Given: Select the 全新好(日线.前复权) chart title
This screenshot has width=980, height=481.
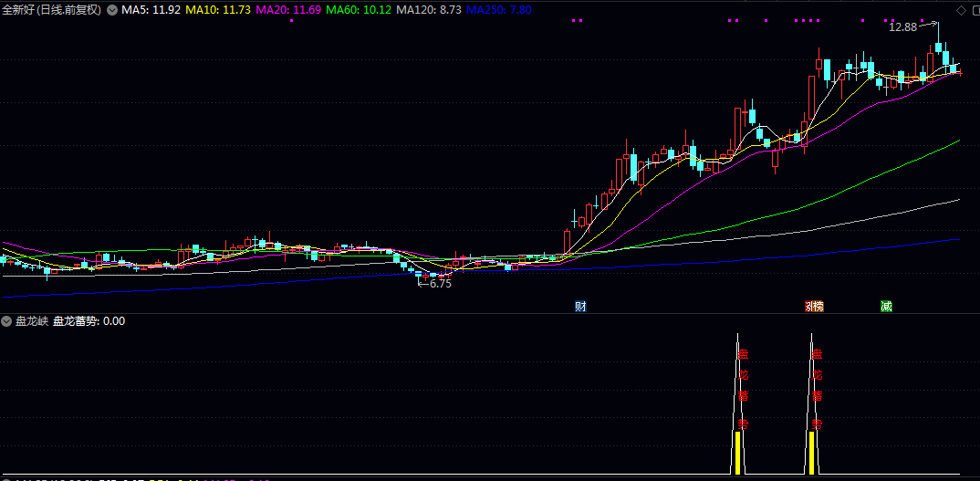Looking at the screenshot, I should (x=51, y=10).
